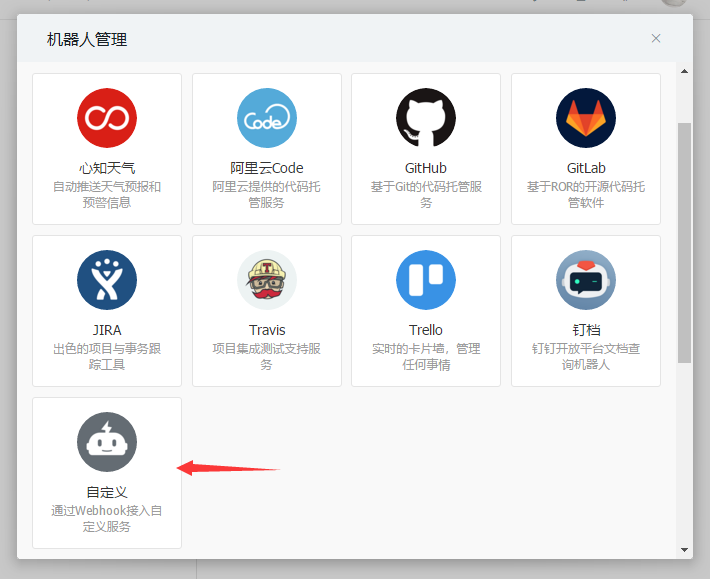This screenshot has height=579, width=710.
Task: Click description 实时的卡片墙，管理任何事情
Action: pyautogui.click(x=426, y=357)
